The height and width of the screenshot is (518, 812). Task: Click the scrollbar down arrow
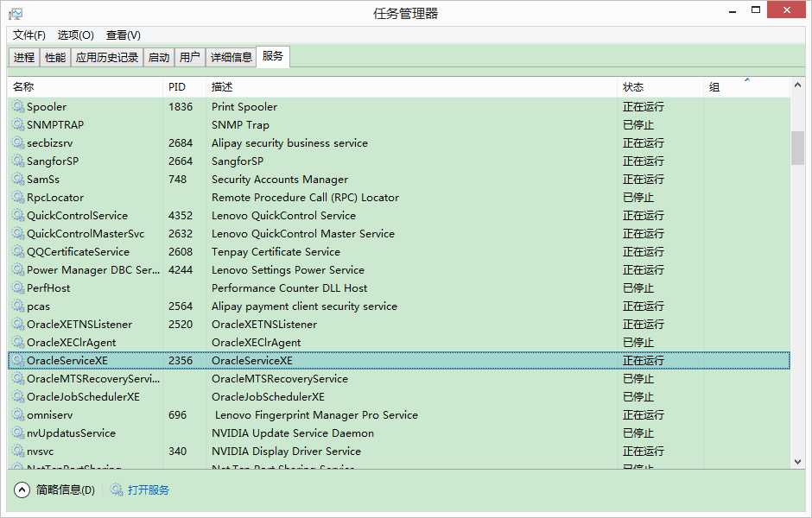tap(797, 462)
